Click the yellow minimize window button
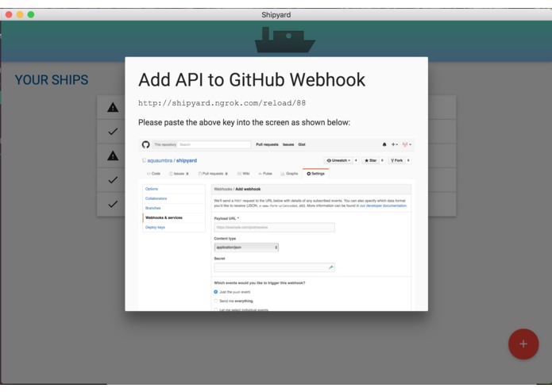 pyautogui.click(x=20, y=14)
